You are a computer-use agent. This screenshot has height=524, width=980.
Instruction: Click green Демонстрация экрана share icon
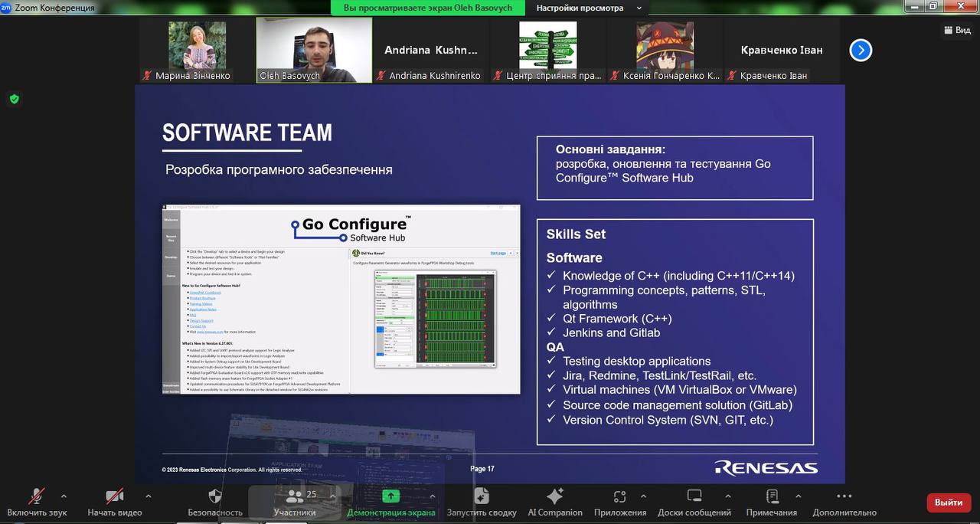(390, 496)
